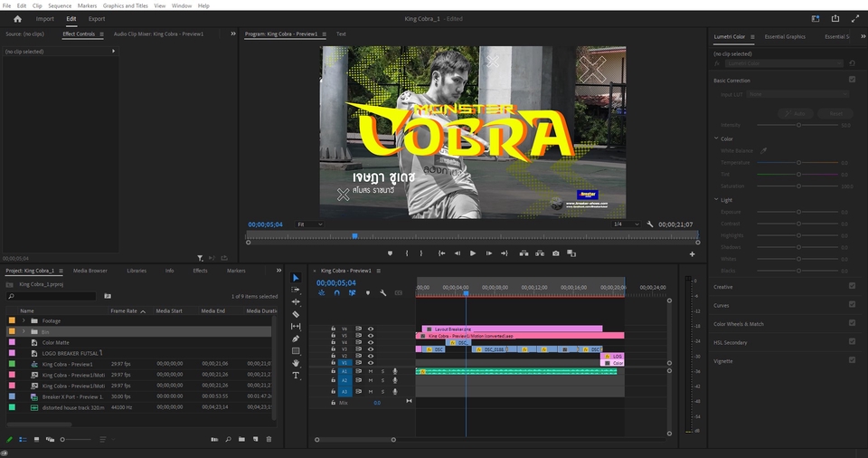
Task: Switch Project panel to List view
Action: point(23,439)
